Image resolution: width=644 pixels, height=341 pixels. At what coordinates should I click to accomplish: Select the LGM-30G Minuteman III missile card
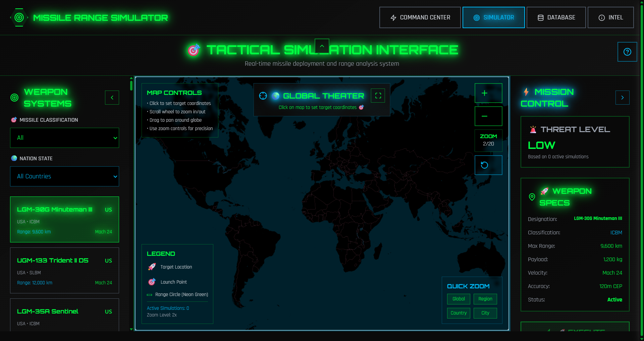64,219
